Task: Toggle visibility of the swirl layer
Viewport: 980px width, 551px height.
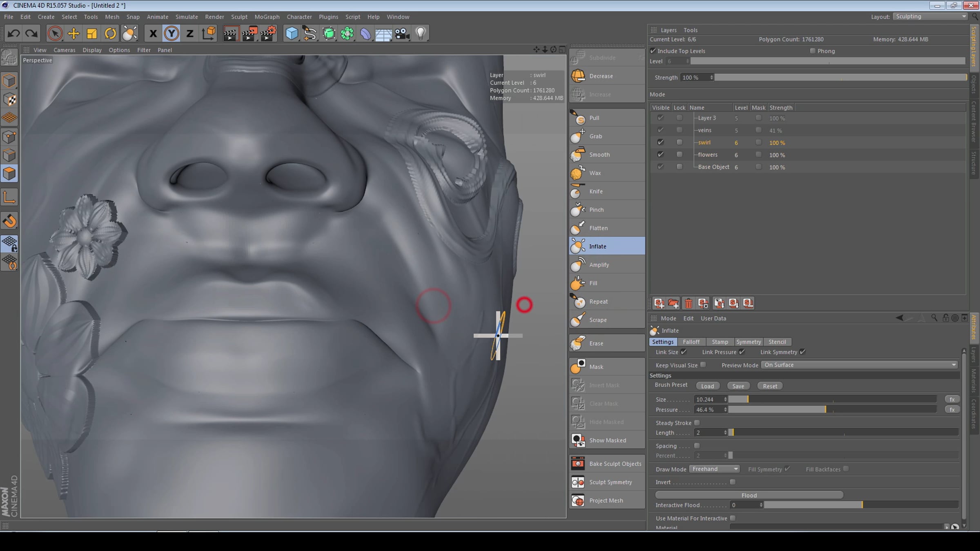Action: [x=660, y=142]
